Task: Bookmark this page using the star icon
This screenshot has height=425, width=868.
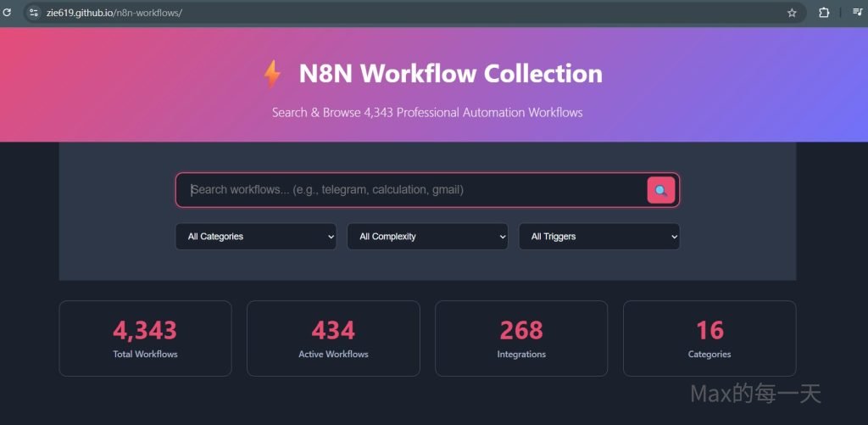Action: click(792, 13)
